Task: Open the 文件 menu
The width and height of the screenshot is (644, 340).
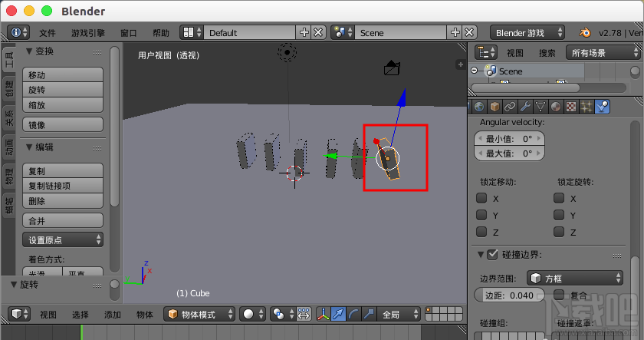Action: pyautogui.click(x=48, y=33)
